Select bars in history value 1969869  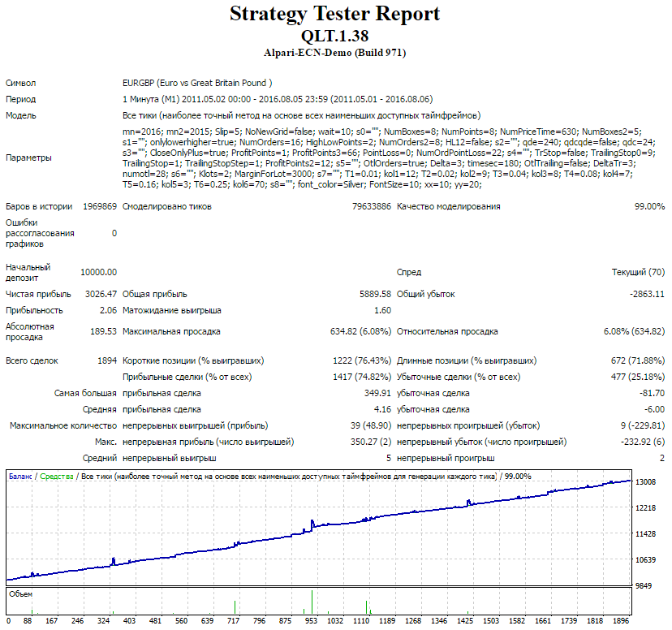(x=100, y=206)
